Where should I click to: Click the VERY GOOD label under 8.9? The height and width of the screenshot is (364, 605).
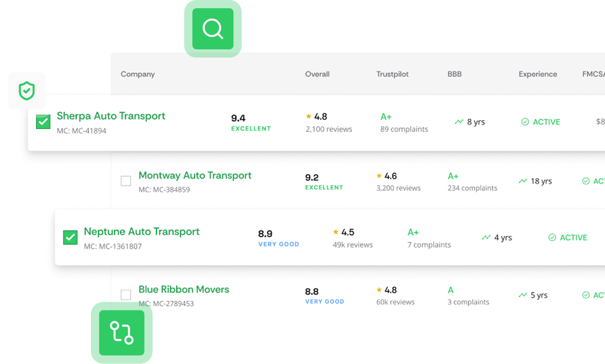[x=279, y=244]
